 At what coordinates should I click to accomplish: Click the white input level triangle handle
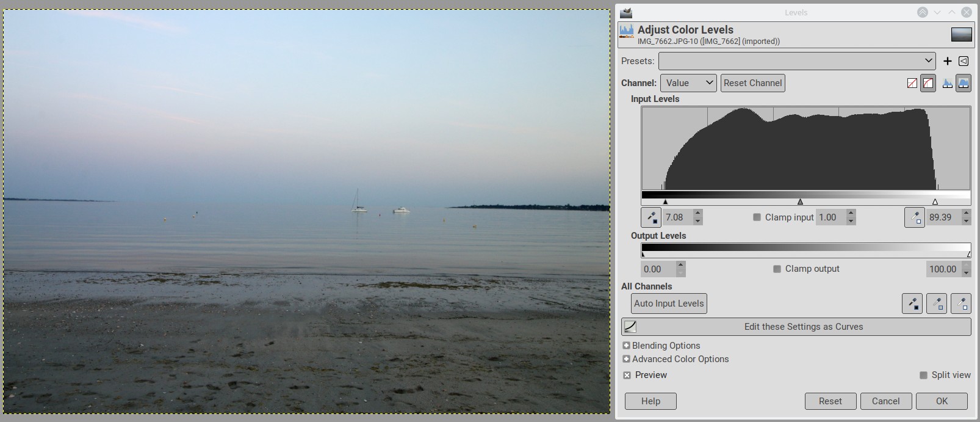(935, 202)
